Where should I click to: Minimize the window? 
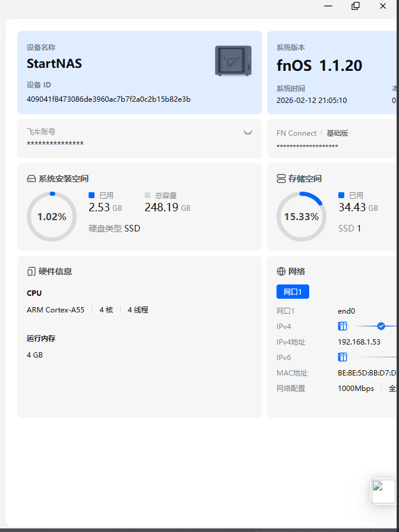[x=328, y=6]
